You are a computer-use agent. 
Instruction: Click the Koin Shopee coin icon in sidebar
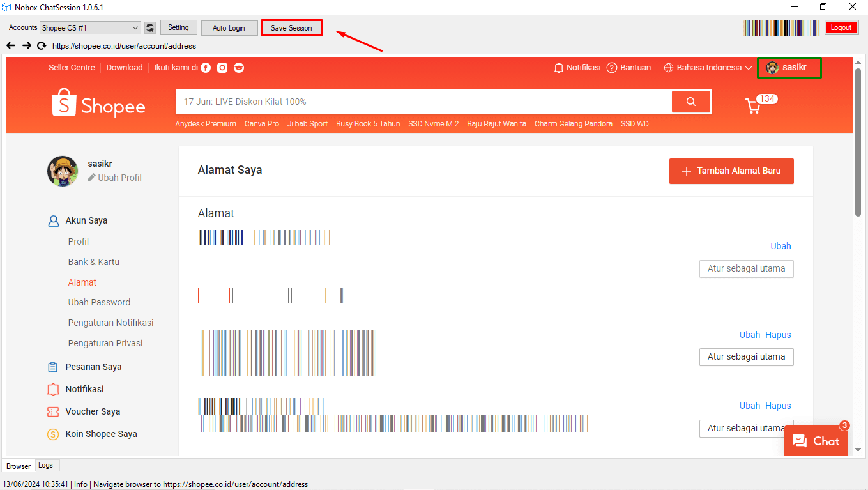[x=52, y=434]
